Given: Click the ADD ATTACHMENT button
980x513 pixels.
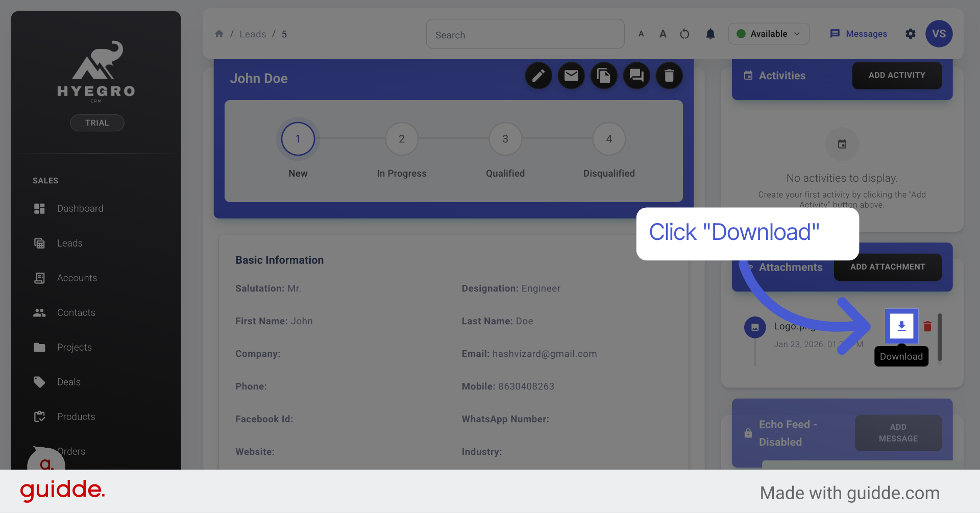Looking at the screenshot, I should pyautogui.click(x=888, y=267).
